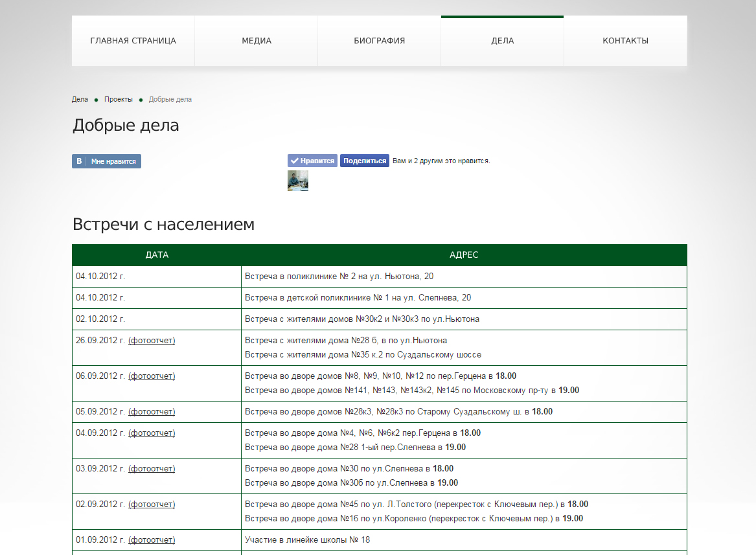The height and width of the screenshot is (555, 756).
Task: Click the Встречи с населением heading
Action: (x=163, y=225)
